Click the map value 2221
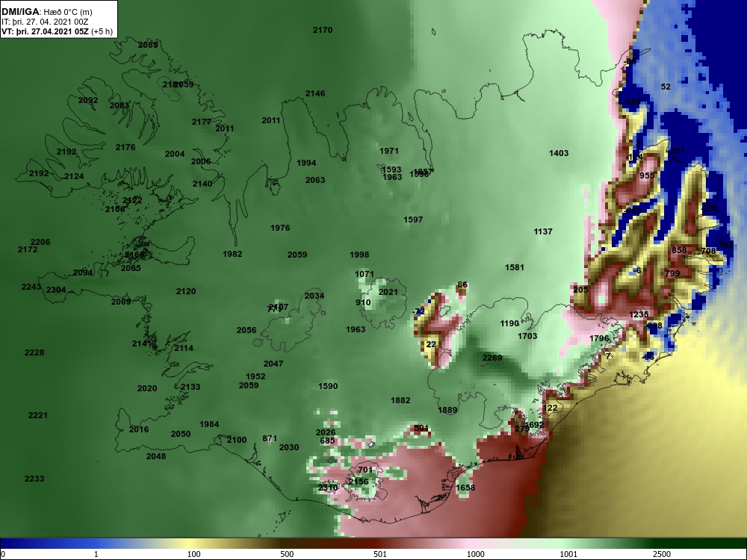This screenshot has width=747, height=560. (38, 416)
